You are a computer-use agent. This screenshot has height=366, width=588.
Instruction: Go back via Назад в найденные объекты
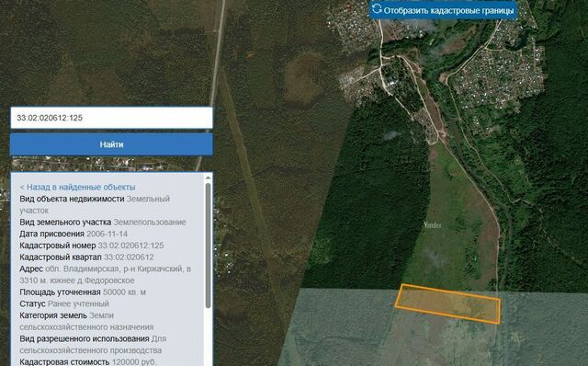[77, 187]
